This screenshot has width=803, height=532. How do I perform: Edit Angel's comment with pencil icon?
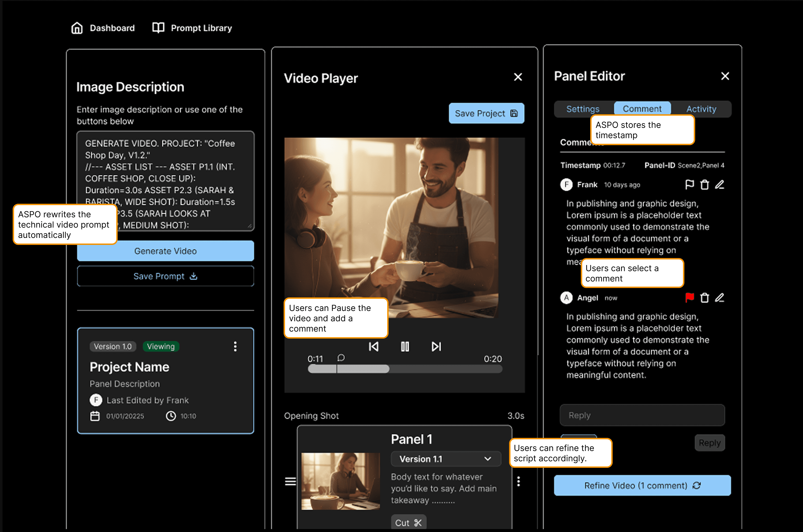click(720, 298)
